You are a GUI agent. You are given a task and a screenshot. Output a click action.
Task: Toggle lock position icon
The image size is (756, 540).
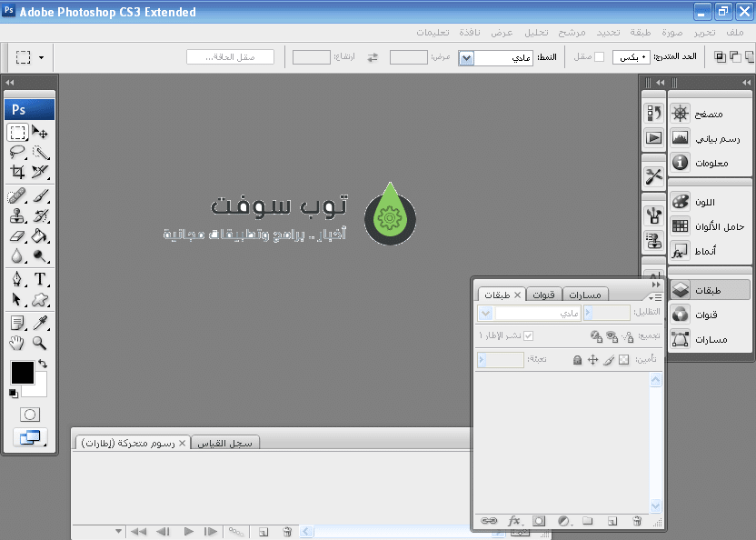coord(592,359)
